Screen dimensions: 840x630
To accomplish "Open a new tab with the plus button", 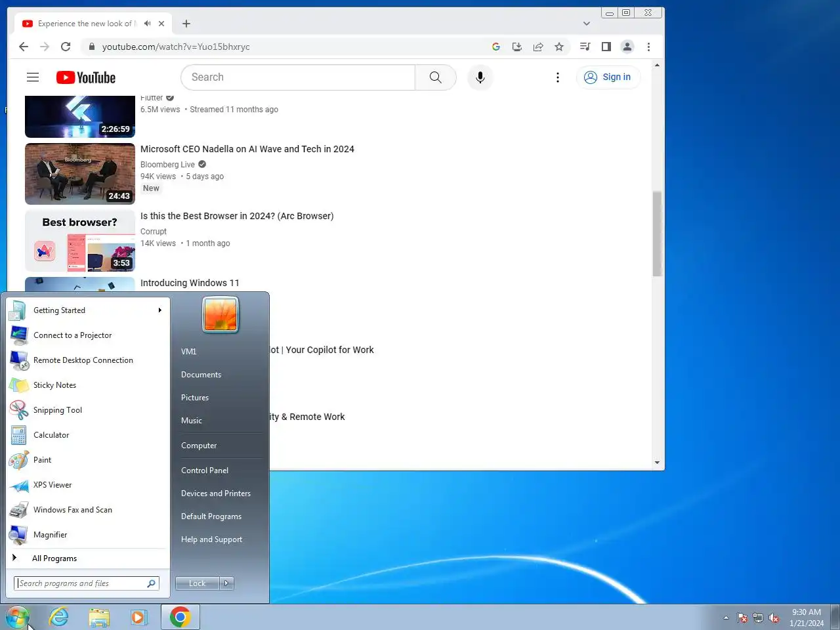I will tap(186, 24).
